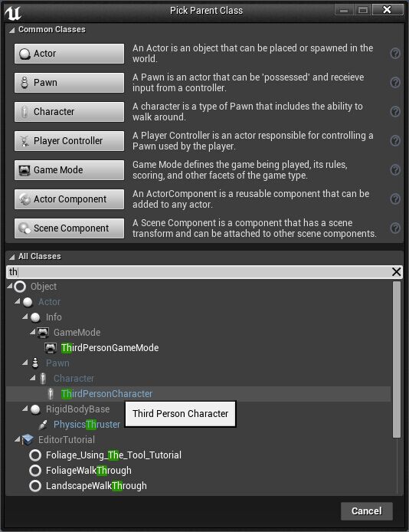Open help icon for Pawn description

point(395,83)
